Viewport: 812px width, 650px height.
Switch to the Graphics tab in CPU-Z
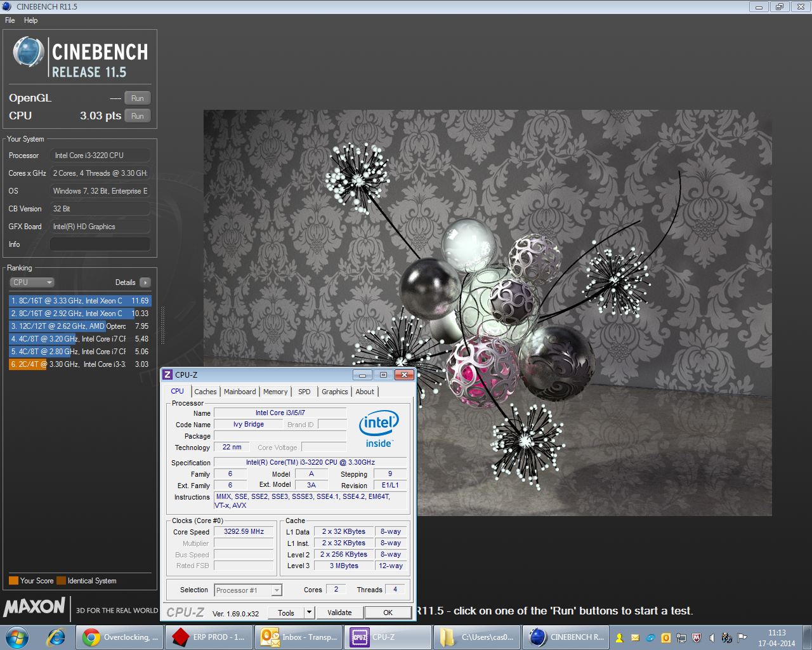(335, 392)
